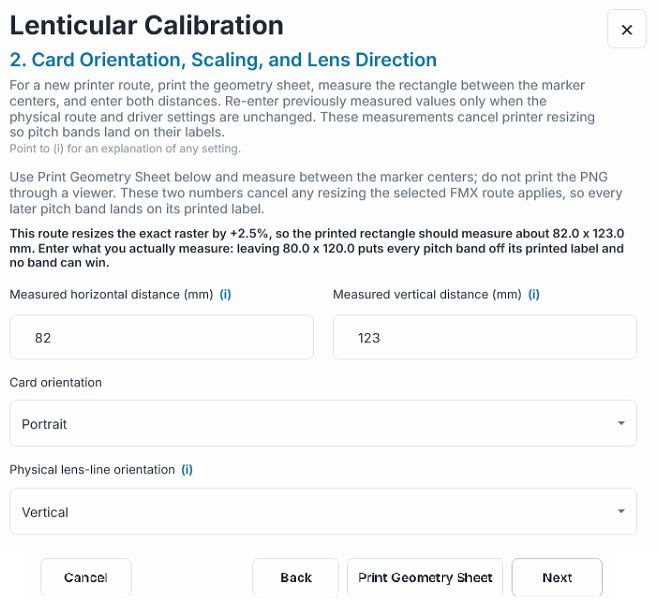Proceed with the Next button
This screenshot has width=658, height=611.
pos(557,577)
